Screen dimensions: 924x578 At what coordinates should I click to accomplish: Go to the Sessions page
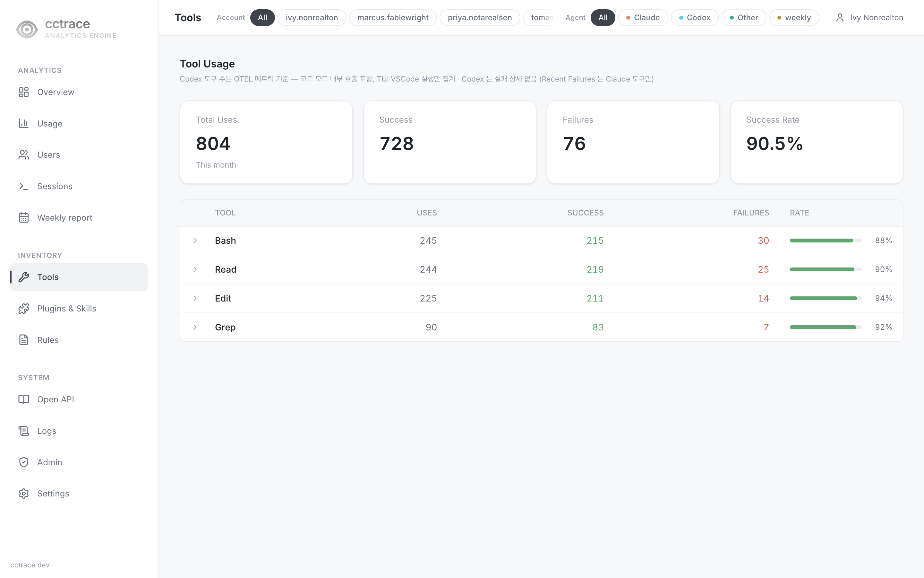tap(79, 186)
